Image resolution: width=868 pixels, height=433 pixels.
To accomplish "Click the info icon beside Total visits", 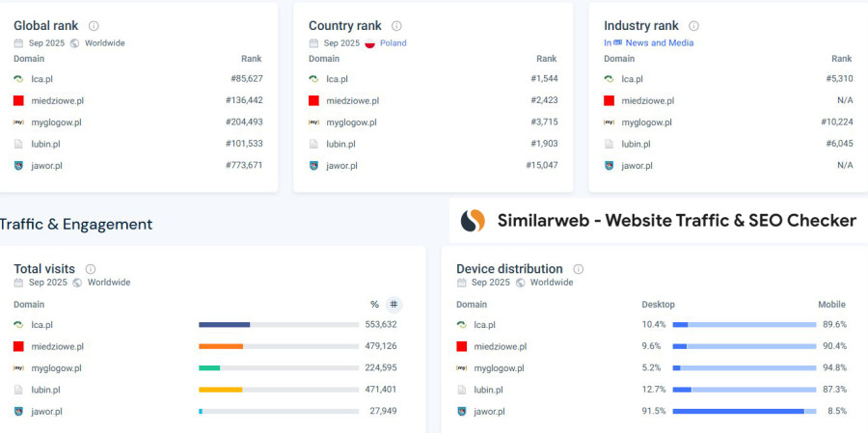I will 91,269.
